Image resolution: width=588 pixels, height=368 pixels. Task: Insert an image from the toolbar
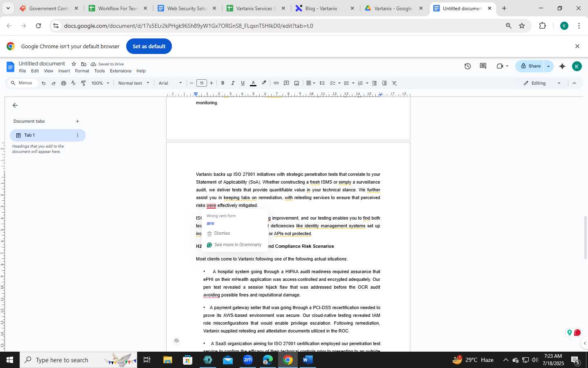pos(296,83)
